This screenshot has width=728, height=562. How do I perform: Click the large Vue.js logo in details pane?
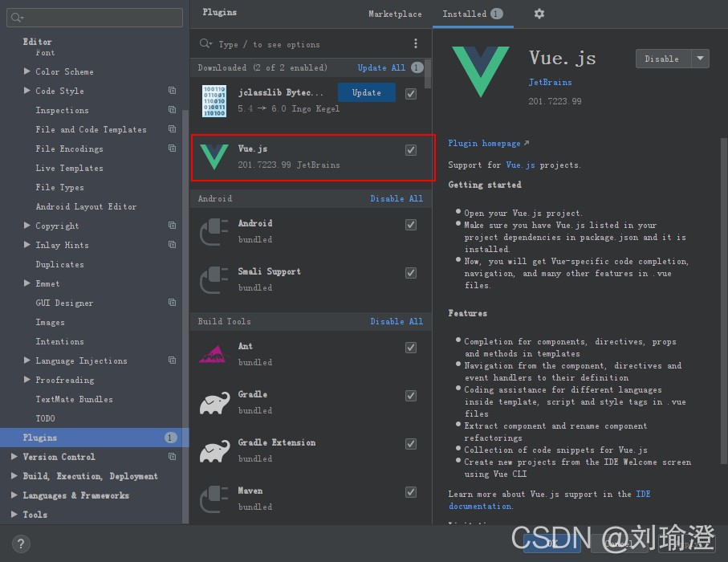481,72
